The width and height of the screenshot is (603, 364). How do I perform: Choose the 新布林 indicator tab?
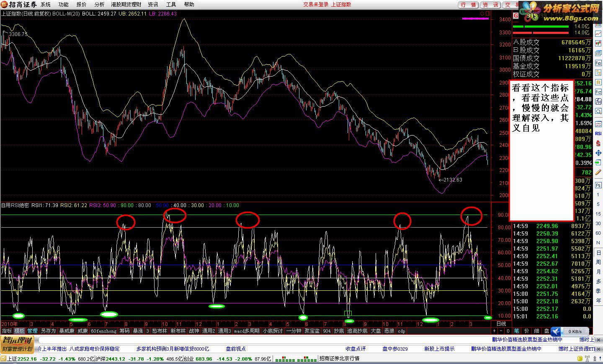pyautogui.click(x=178, y=331)
